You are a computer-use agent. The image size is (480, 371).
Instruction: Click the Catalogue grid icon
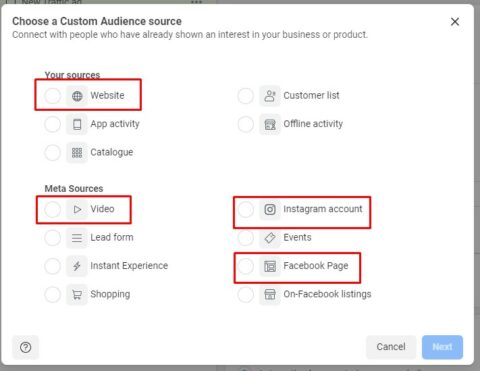(77, 153)
